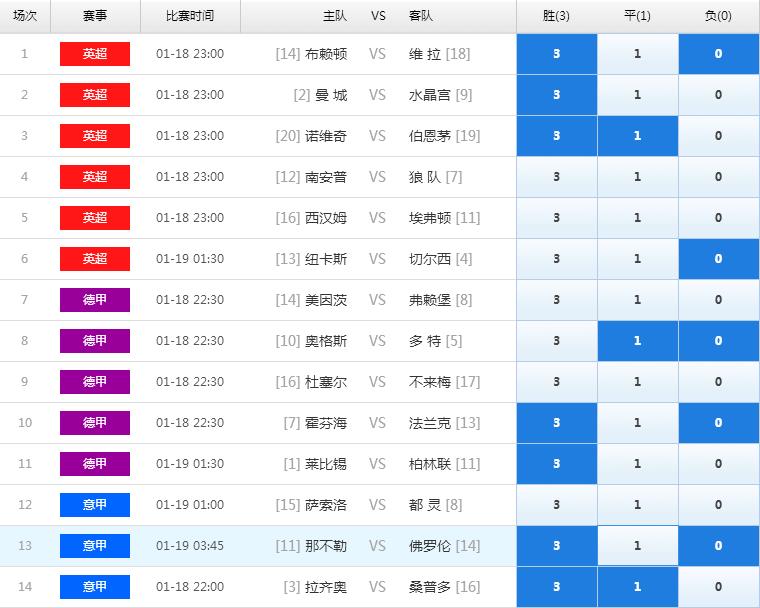Image resolution: width=760 pixels, height=608 pixels.
Task: Click away team 伯恩茅 [19]
Action: 444,136
